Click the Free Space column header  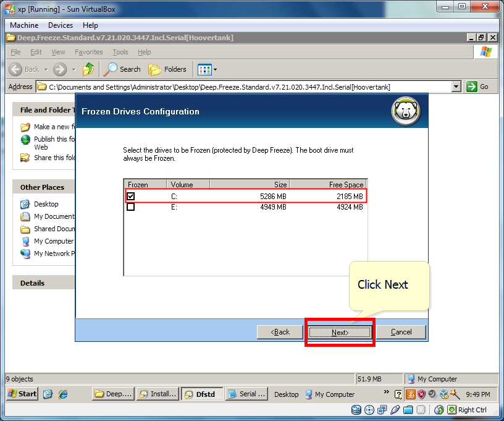[328, 184]
